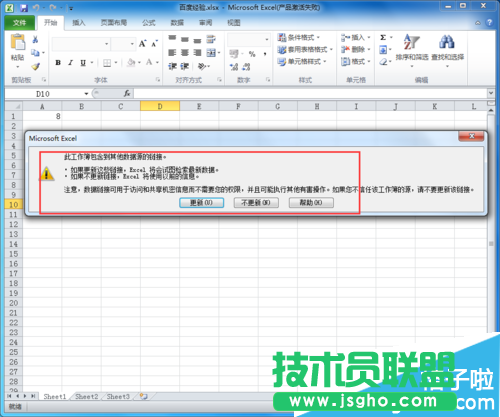
Task: Toggle Bold formatting
Action: tap(58, 62)
